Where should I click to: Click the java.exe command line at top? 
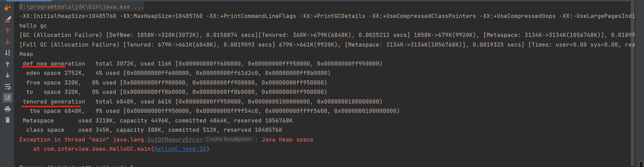81,7
